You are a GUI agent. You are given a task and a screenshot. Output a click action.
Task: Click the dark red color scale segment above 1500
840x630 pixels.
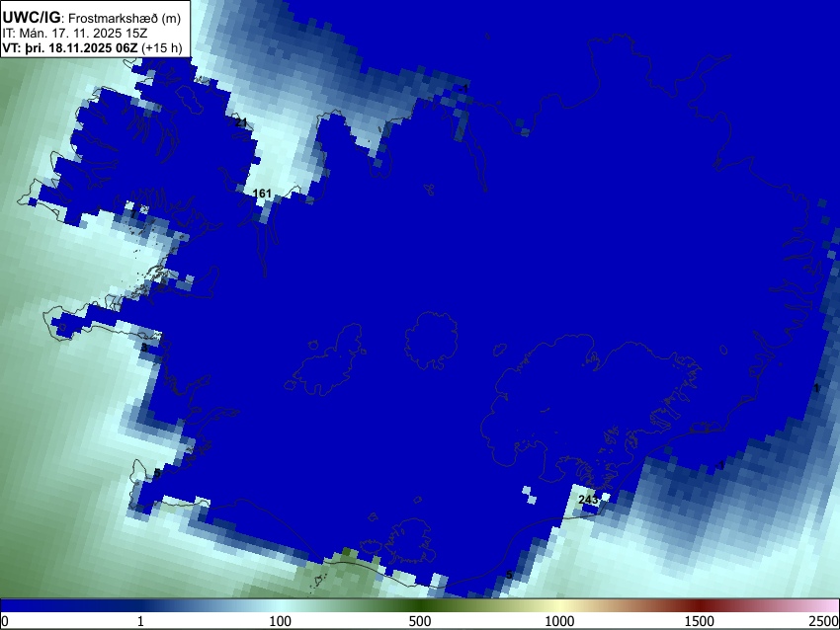[699, 605]
